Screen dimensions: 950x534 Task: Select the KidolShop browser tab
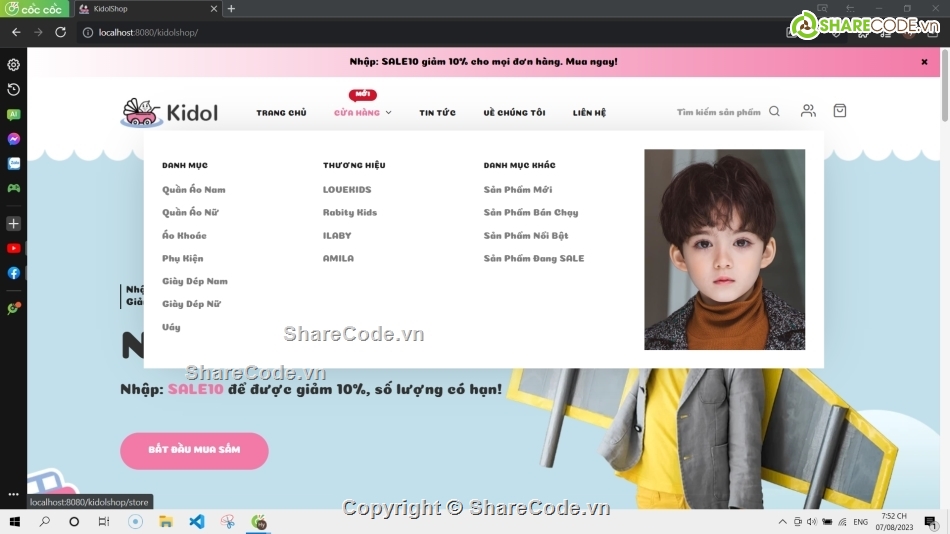148,9
